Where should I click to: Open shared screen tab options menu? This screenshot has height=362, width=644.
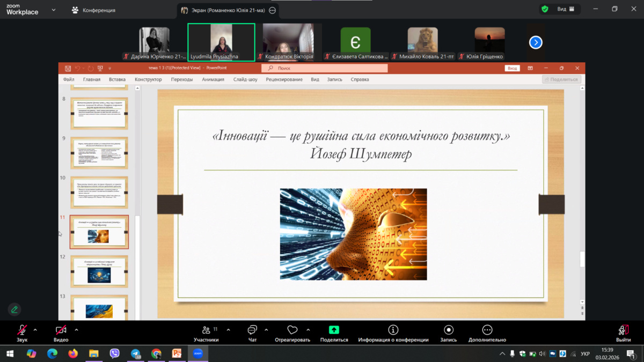coord(272,10)
